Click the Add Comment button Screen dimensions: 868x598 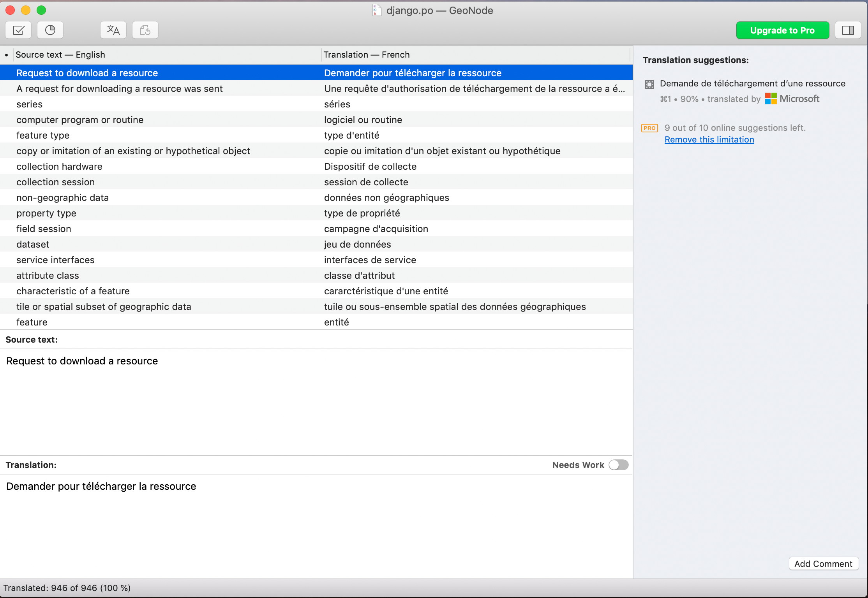[824, 564]
